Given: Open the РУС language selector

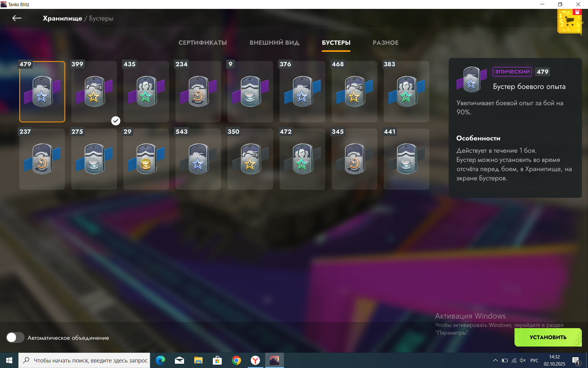Looking at the screenshot, I should (534, 360).
